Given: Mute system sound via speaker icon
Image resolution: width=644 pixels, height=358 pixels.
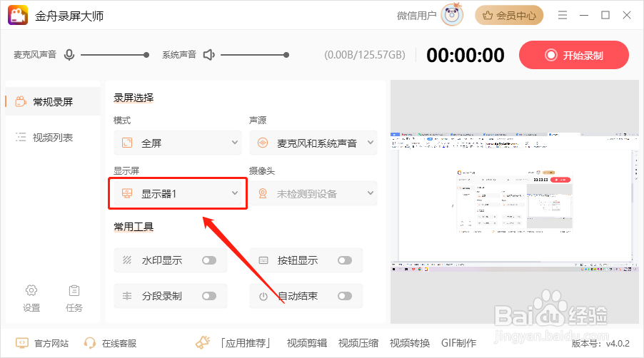Looking at the screenshot, I should 209,54.
